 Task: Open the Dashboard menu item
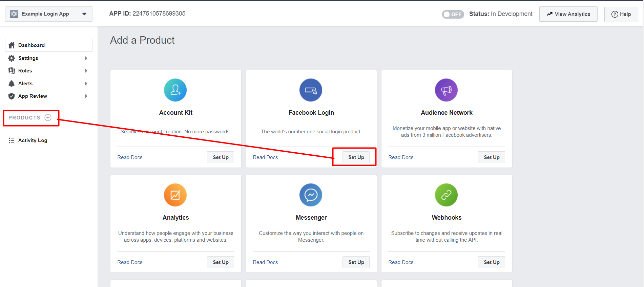(x=49, y=45)
